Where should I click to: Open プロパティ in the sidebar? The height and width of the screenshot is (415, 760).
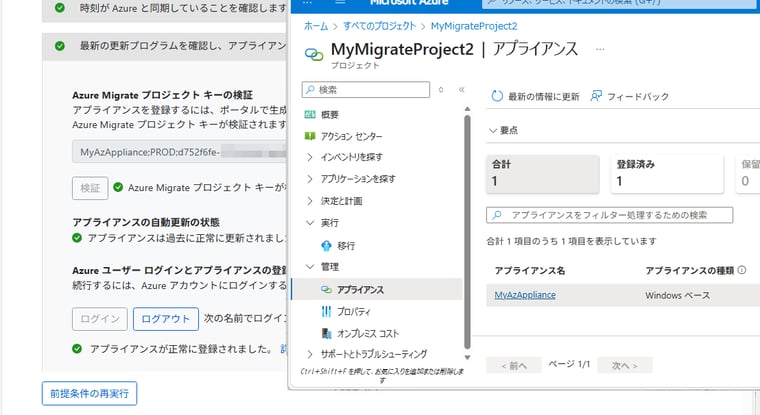354,311
